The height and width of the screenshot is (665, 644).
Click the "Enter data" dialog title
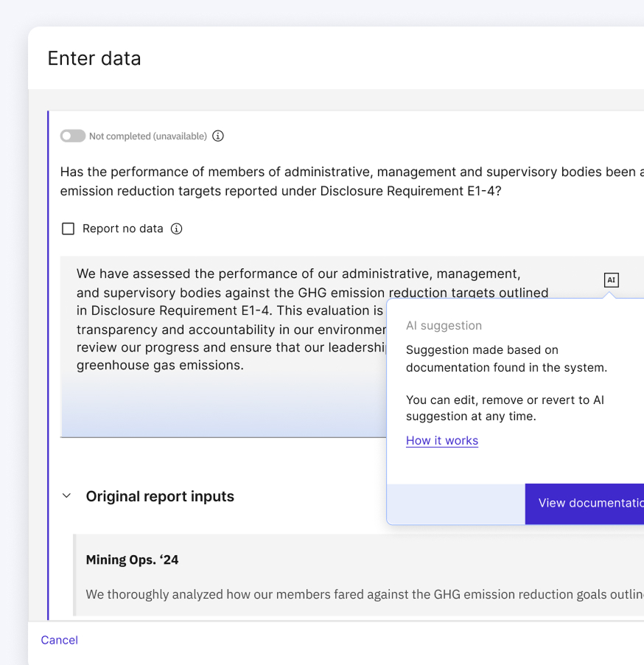pos(94,59)
